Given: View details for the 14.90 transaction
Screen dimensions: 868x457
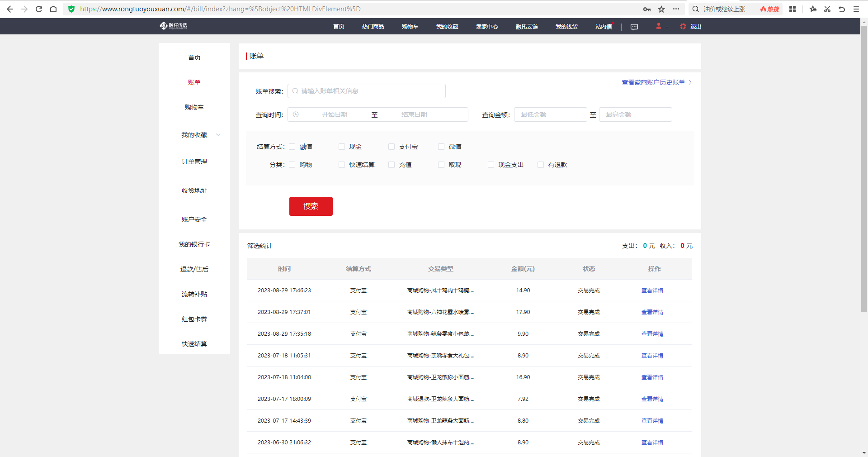Looking at the screenshot, I should 652,290.
